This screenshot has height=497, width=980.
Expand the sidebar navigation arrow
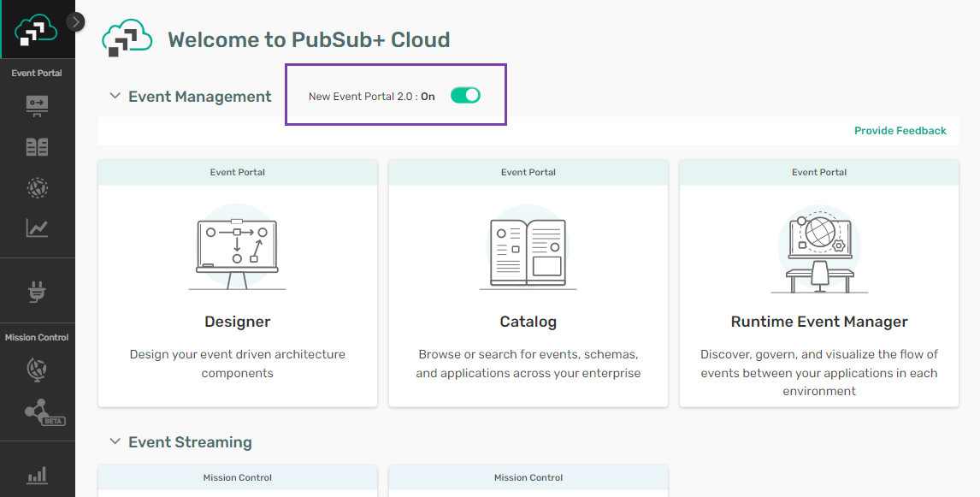click(75, 22)
